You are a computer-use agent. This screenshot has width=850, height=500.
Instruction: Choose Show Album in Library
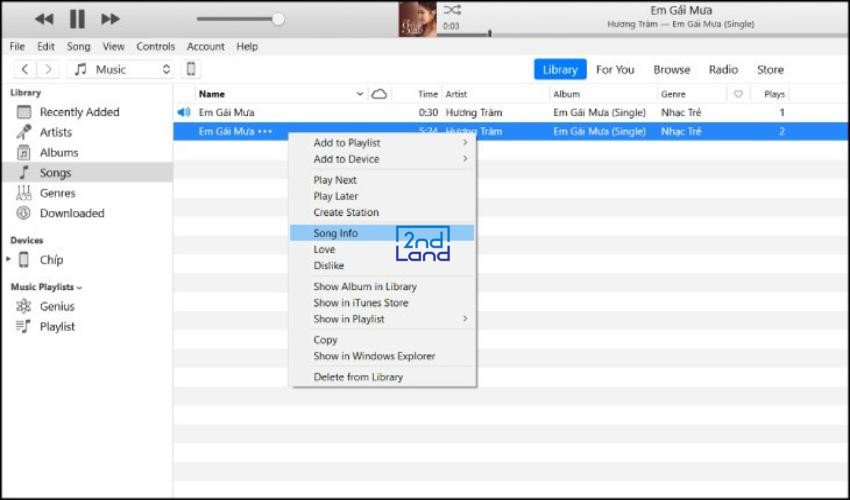point(382,286)
